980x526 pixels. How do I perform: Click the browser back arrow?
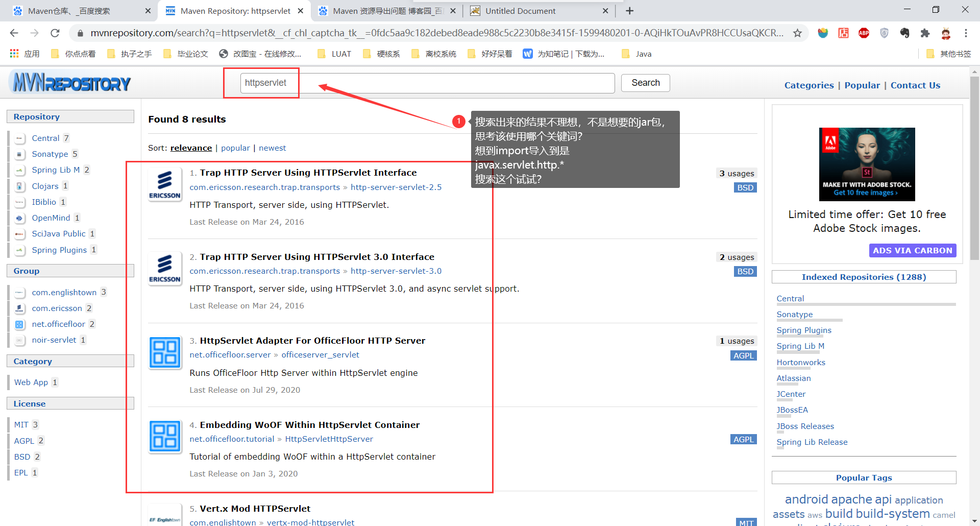(14, 33)
